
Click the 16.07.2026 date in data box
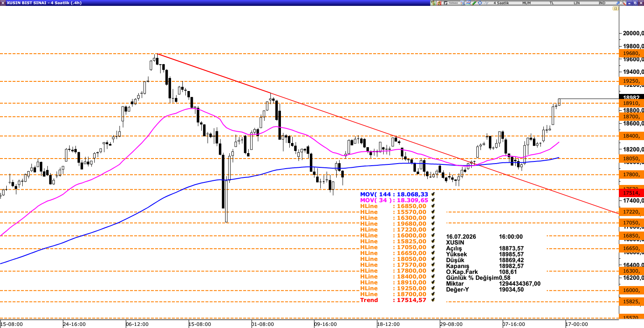(462, 237)
